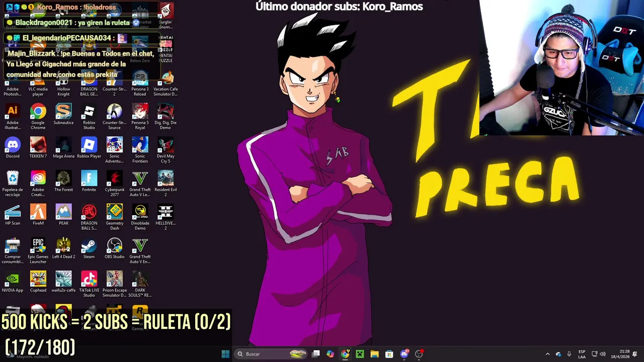Open the OBS Studio desktop icon
Image resolution: width=644 pixels, height=362 pixels.
(114, 248)
